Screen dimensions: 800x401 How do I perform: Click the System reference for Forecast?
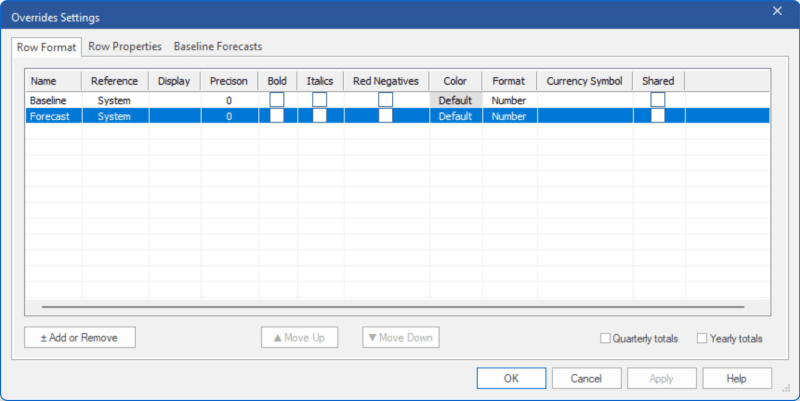[115, 116]
